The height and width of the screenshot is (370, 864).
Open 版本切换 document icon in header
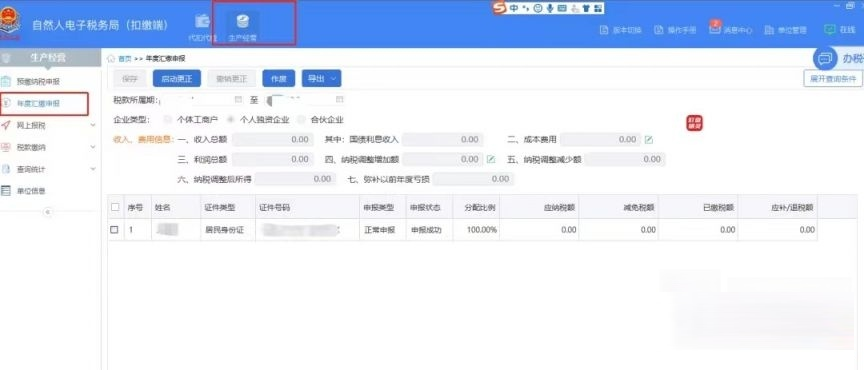point(604,30)
